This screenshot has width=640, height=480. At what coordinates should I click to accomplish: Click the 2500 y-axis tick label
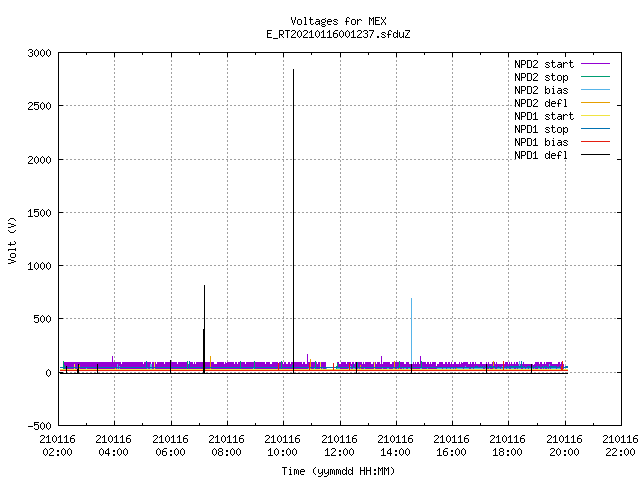coord(40,106)
